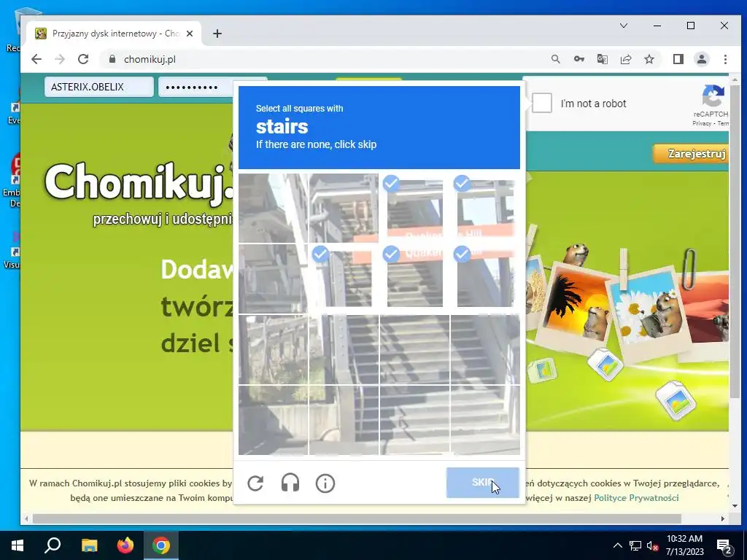747x560 pixels.
Task: Deselect the checked tile in row one, third column
Action: pos(414,208)
